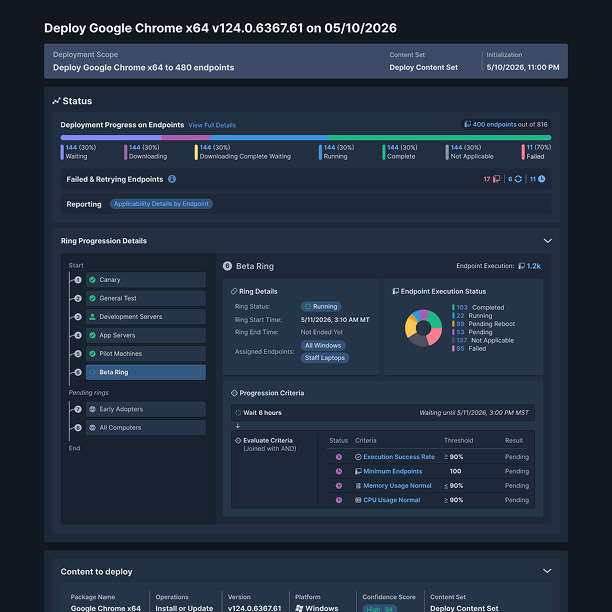The image size is (612, 612).
Task: Click pending icon on Early Adopters ring
Action: coord(93,409)
